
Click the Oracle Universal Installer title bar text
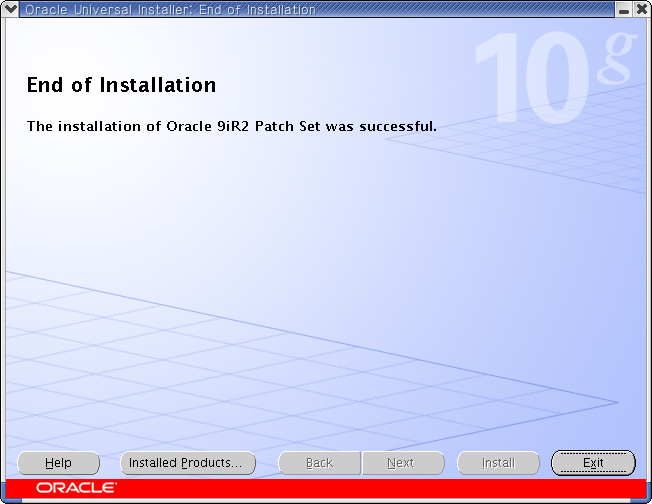[x=170, y=10]
